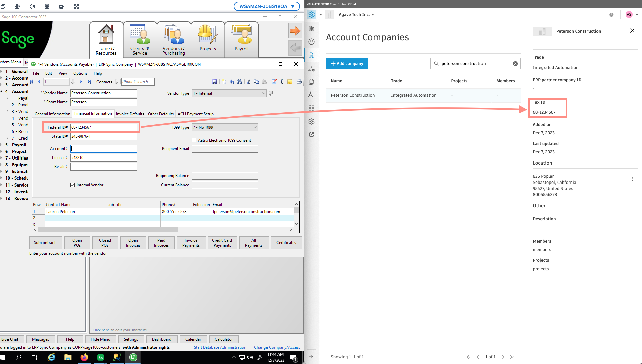642x364 pixels.
Task: Click the Open Invoices button
Action: 133,243
